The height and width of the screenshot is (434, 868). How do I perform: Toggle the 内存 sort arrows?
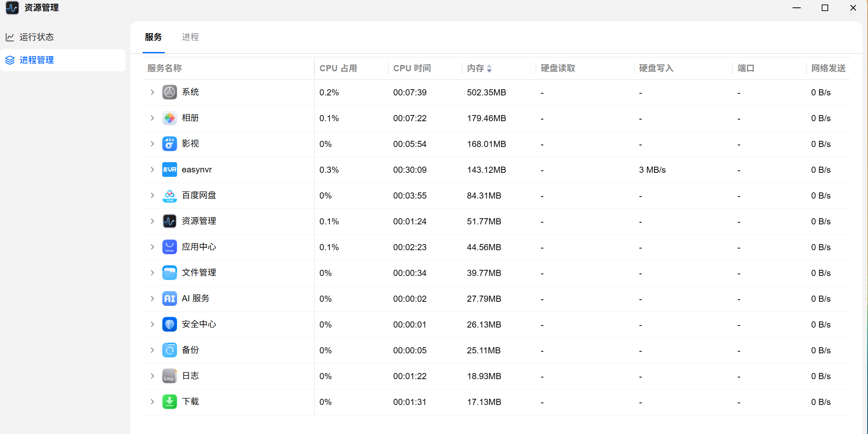point(489,68)
